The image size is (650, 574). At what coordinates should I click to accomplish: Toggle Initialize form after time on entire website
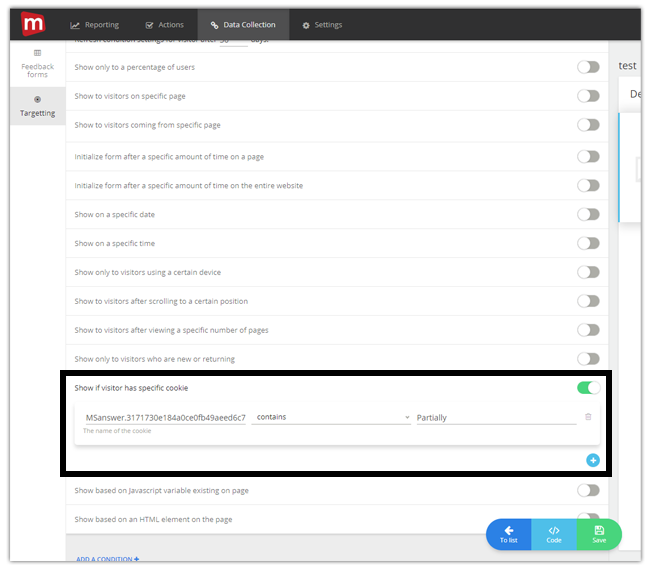[x=588, y=186]
